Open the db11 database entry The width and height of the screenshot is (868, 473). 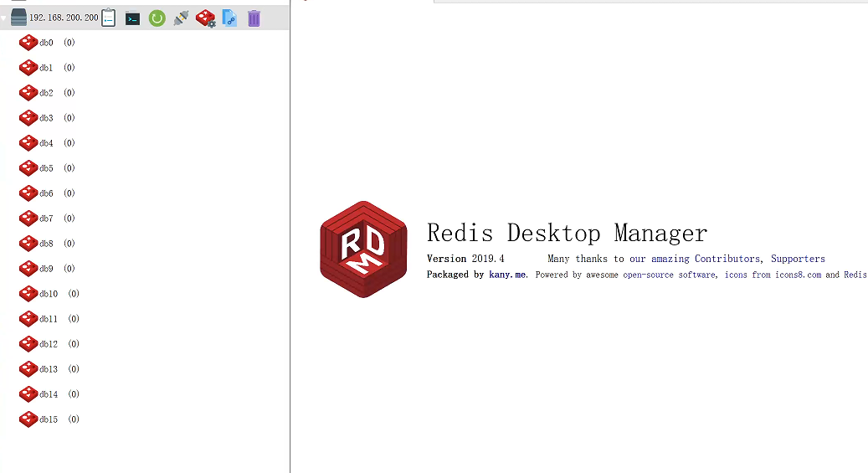point(49,318)
